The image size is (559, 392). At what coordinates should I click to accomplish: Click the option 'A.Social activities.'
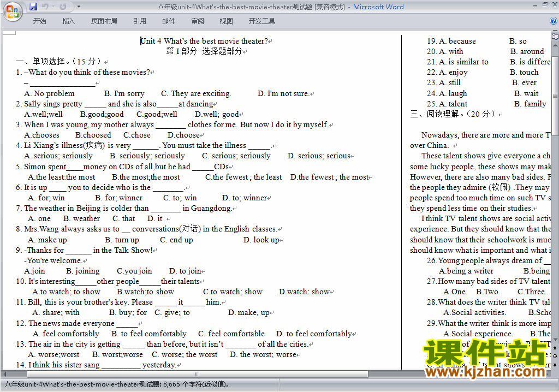(x=474, y=312)
